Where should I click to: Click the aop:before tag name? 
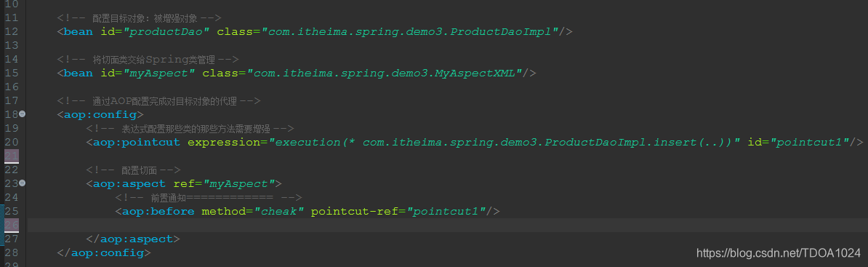158,212
